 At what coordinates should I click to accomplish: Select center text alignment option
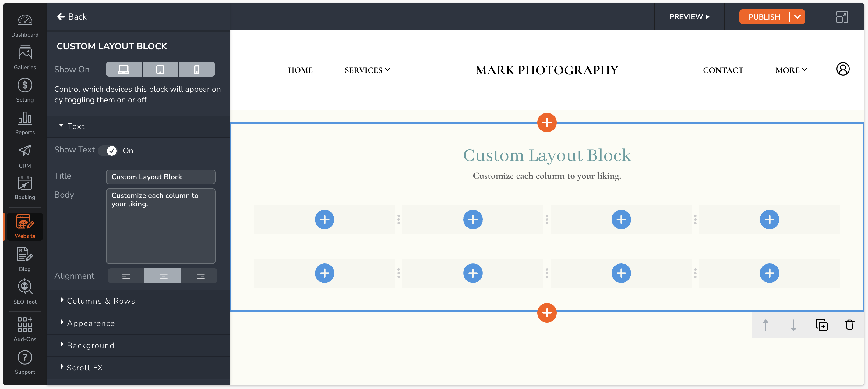[163, 275]
